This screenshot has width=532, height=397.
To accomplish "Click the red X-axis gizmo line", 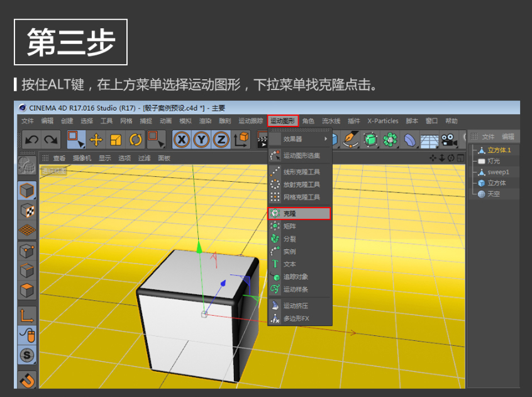I will tap(283, 323).
